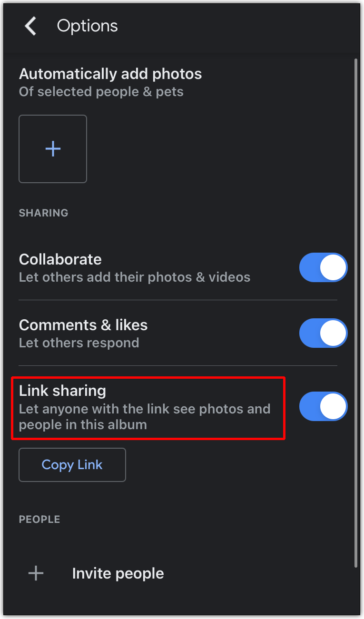Add people & pets with the boxed plus icon
This screenshot has width=364, height=619.
(x=53, y=149)
